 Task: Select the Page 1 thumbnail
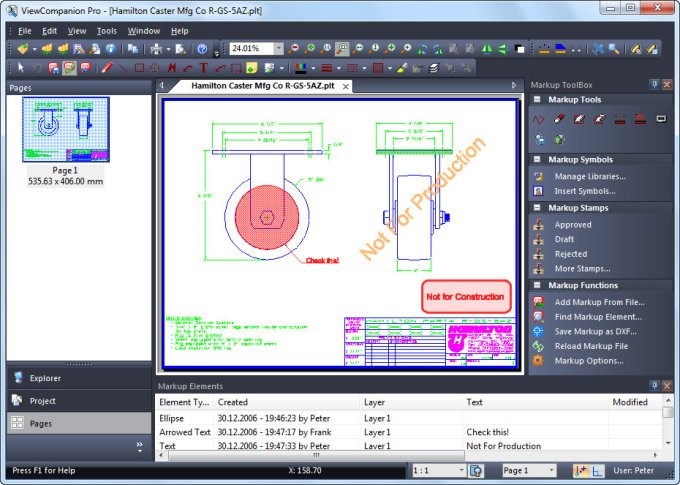click(x=66, y=129)
